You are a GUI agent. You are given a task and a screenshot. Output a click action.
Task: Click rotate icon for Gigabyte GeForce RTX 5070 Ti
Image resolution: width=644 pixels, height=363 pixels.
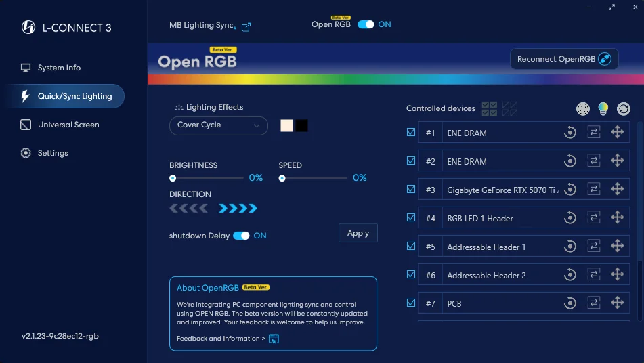[570, 189]
